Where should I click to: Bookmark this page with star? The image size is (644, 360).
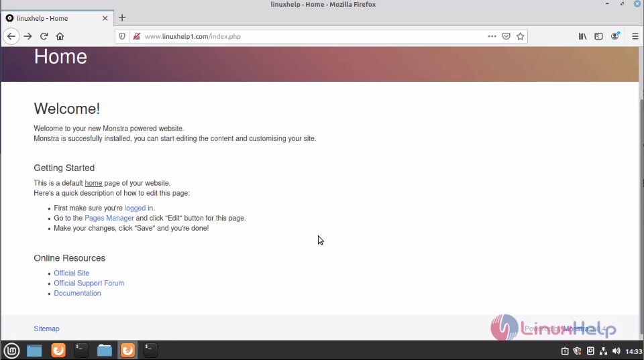click(521, 36)
